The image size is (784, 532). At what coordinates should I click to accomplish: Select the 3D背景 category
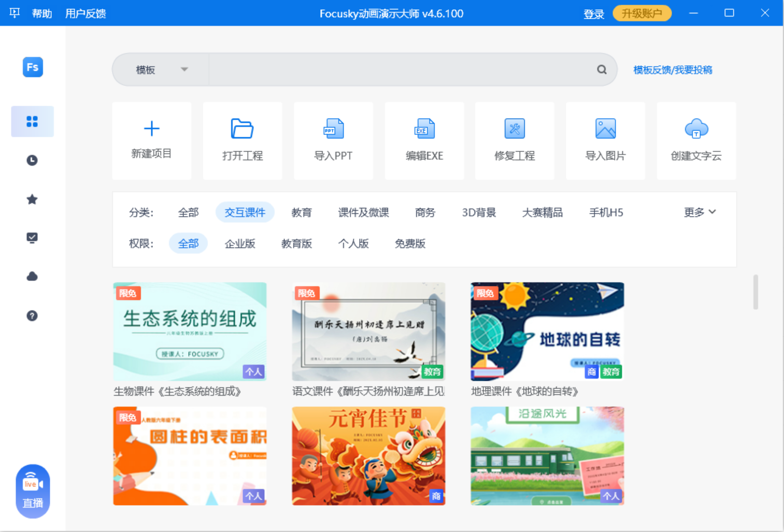[x=479, y=212]
